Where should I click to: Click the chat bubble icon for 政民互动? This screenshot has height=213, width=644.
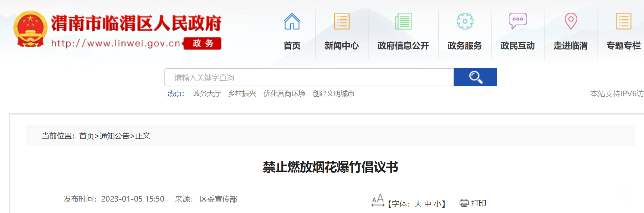pos(517,21)
